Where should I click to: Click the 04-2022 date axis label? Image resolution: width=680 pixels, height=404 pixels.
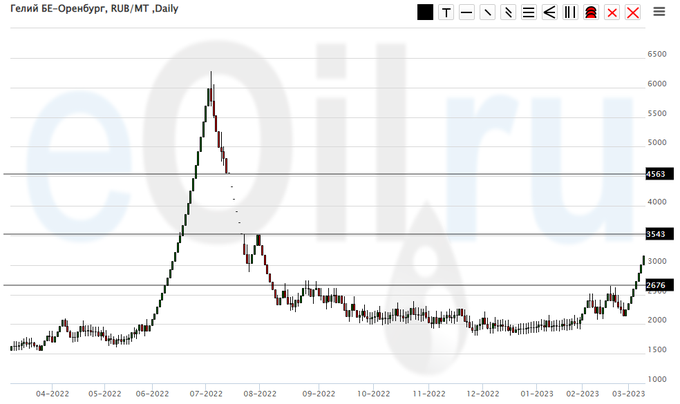tap(51, 394)
